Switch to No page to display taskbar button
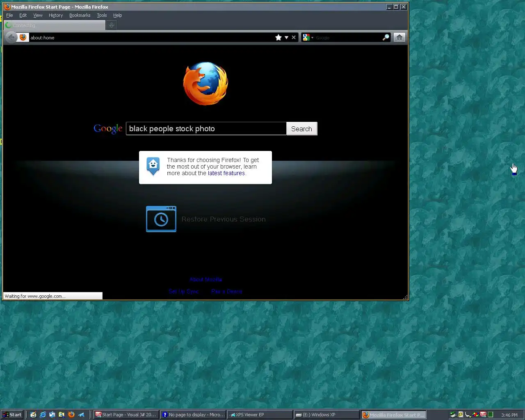Screen dimensions: 525x420 coord(193,415)
